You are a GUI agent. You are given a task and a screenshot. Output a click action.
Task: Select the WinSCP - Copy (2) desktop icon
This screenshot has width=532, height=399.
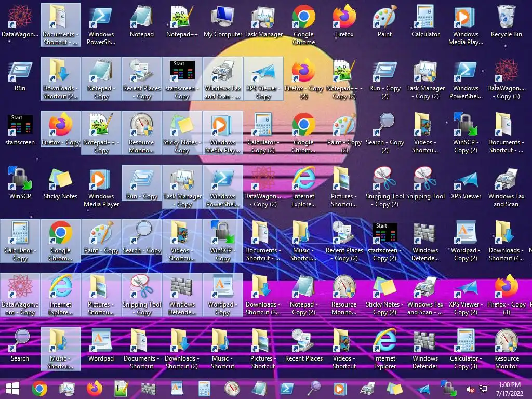(466, 134)
